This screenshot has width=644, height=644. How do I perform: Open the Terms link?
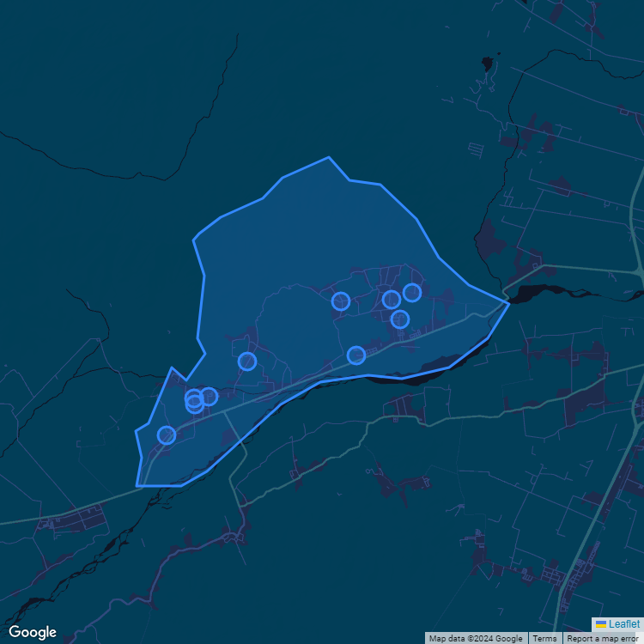click(x=544, y=638)
